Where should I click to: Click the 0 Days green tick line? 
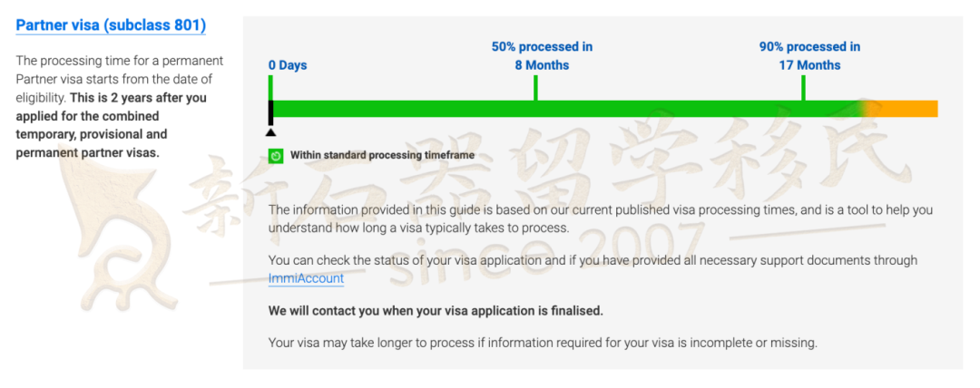click(270, 88)
